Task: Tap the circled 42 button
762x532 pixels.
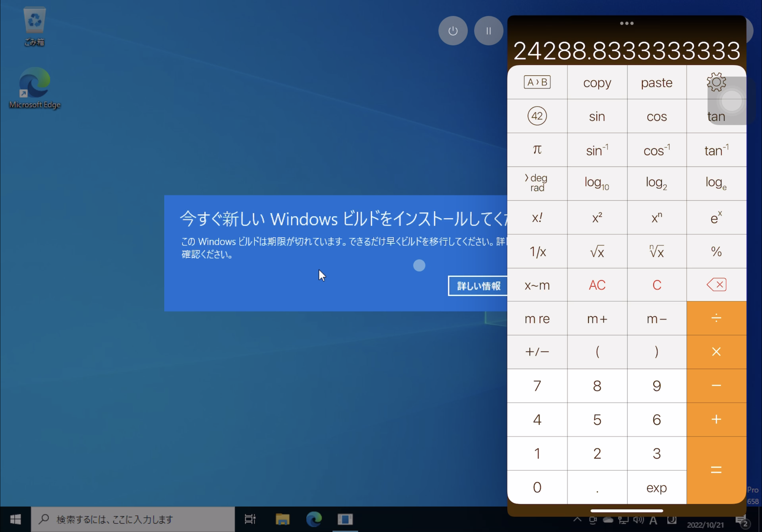Action: [537, 116]
